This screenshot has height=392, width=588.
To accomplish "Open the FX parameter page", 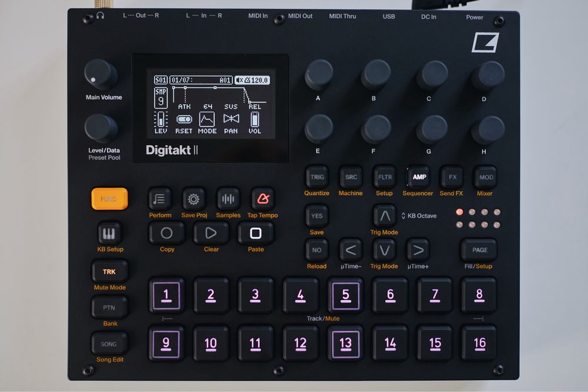I will click(x=453, y=177).
